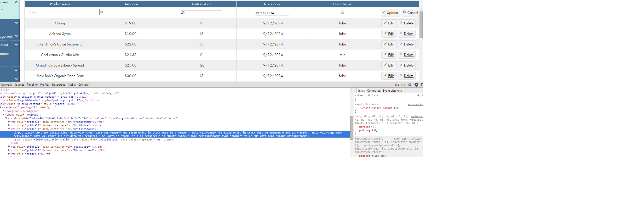Click the yellow warning count icon in DevTools

[x=402, y=85]
